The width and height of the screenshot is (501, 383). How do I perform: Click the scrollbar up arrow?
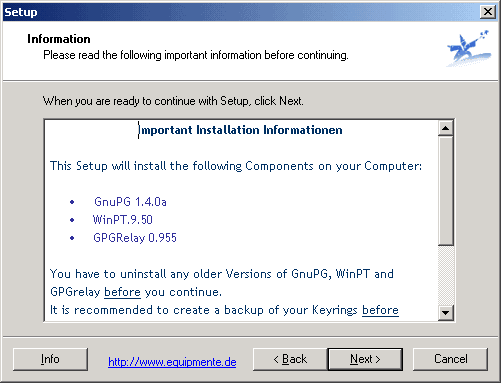(x=446, y=128)
